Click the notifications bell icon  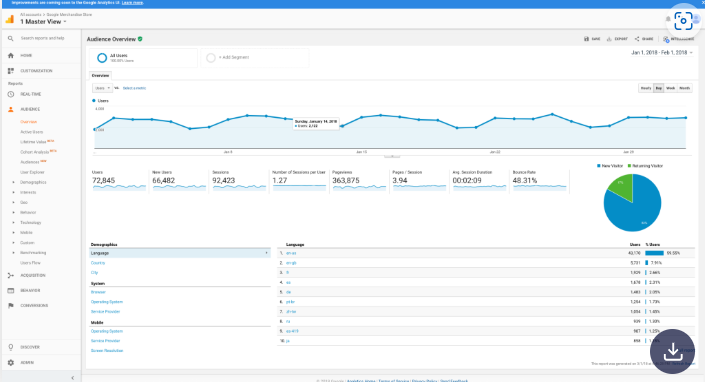pos(668,19)
